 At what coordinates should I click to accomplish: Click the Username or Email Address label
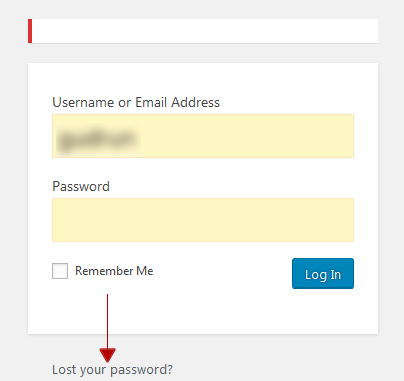tap(136, 102)
